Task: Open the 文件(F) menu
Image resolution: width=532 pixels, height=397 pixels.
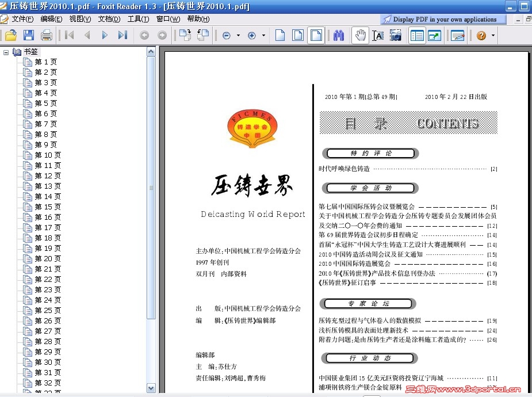Action: pos(22,19)
